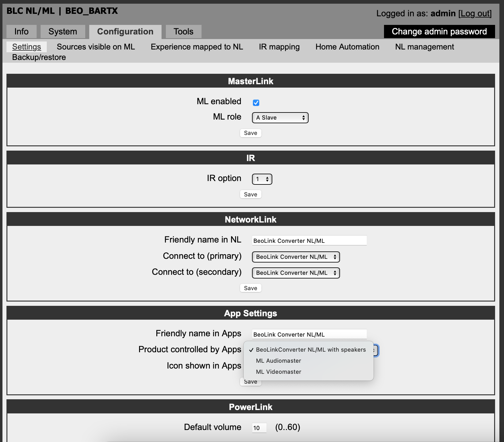Screen dimensions: 504x442
Task: Click the Friendly name in Apps field
Action: click(x=309, y=334)
